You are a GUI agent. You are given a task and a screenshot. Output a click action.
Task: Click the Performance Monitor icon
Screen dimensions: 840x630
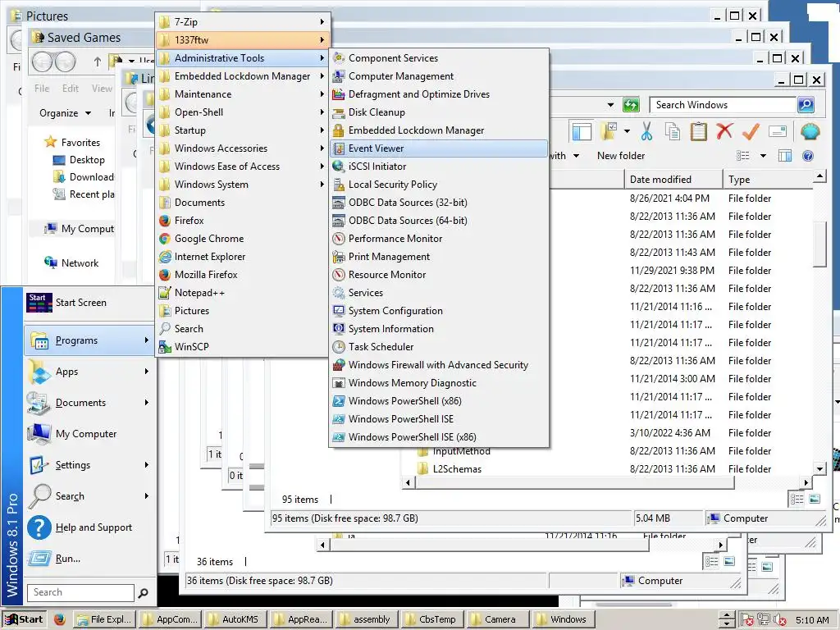(338, 239)
